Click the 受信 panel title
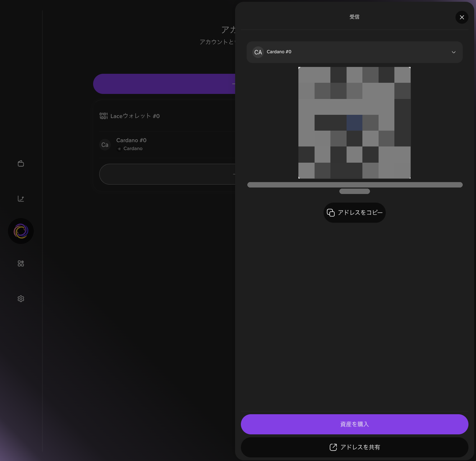 [x=354, y=17]
